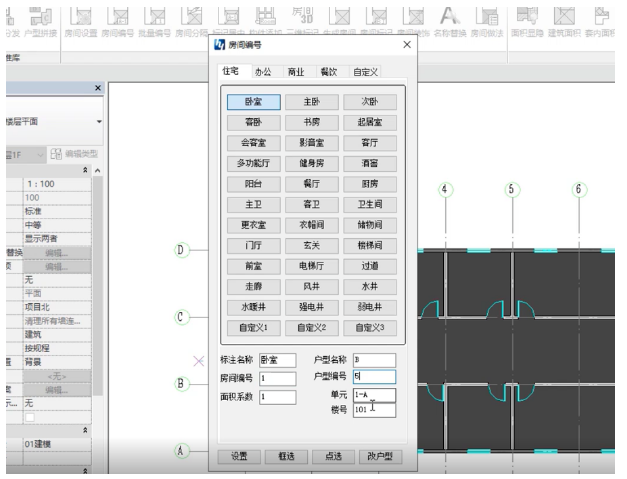Toggle the 面积显隐 ribbon tool
Image resolution: width=627 pixels, height=479 pixels.
(x=527, y=22)
